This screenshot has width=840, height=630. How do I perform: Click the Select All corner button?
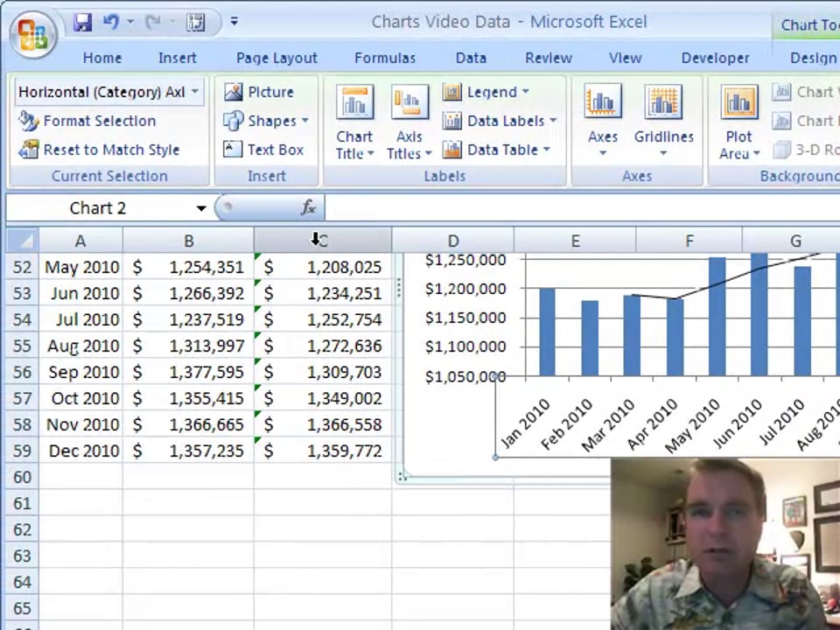pos(22,241)
